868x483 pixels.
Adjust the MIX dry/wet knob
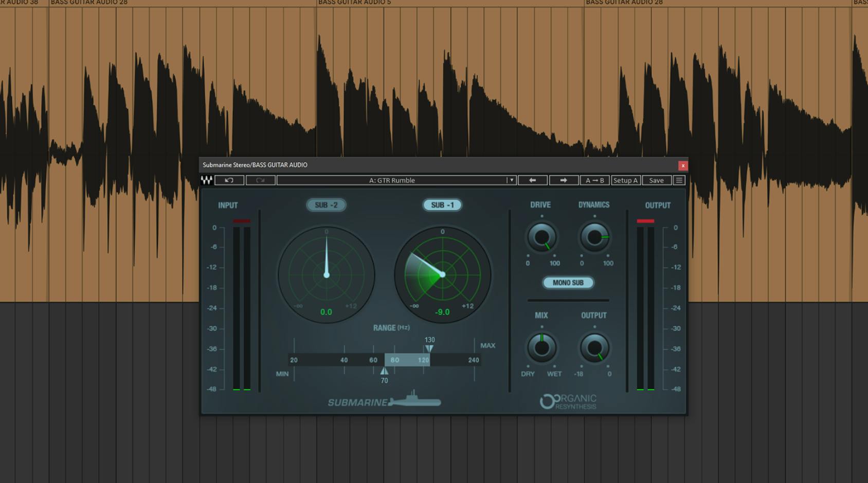[x=541, y=348]
